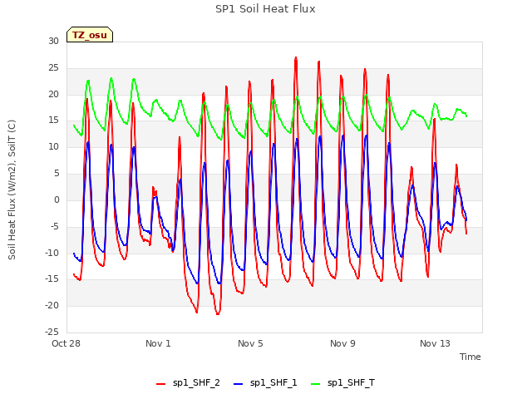The height and width of the screenshot is (399, 532).
Task: Click the chart title 'SP1 Soil Heat Flux'
Action: click(265, 9)
